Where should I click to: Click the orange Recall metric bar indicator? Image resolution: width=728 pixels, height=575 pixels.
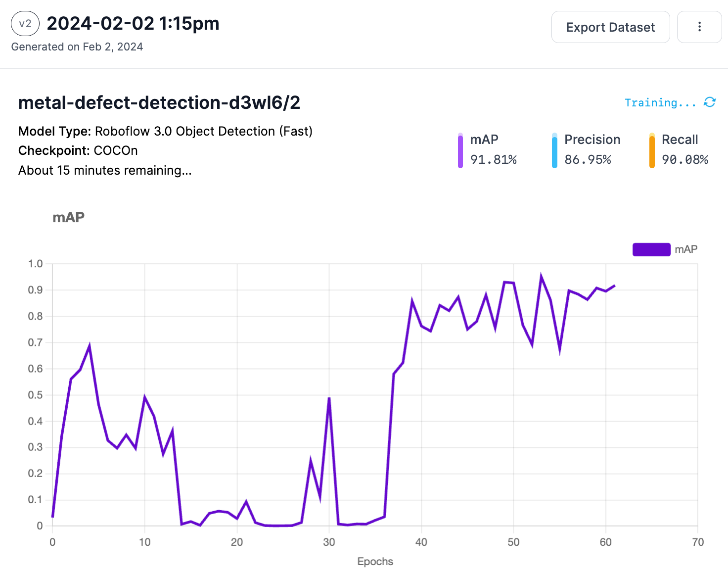(652, 150)
